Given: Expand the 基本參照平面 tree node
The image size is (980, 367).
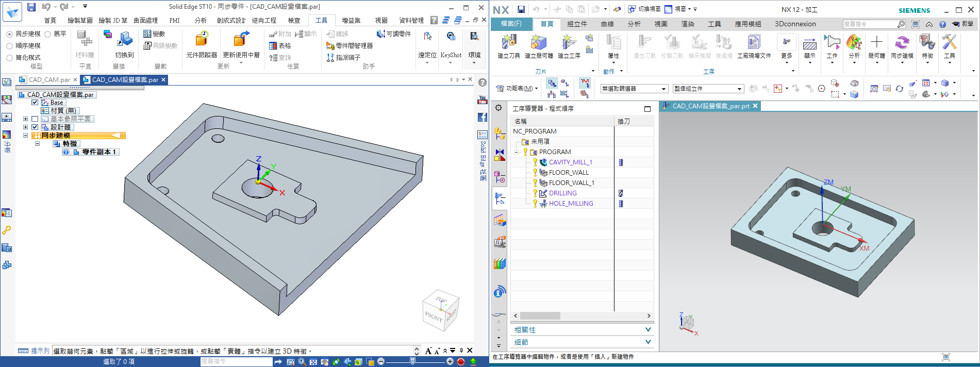Looking at the screenshot, I should [x=25, y=119].
